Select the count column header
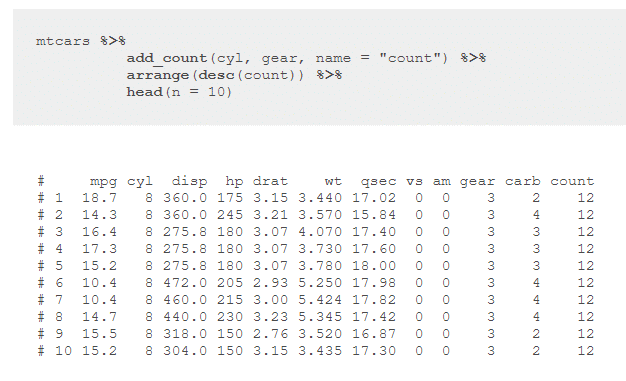This screenshot has width=626, height=381. click(x=572, y=181)
